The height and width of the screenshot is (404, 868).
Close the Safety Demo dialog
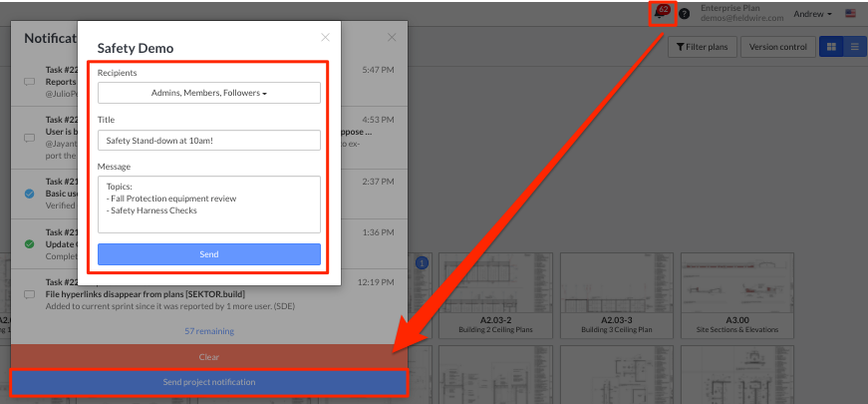(x=326, y=37)
